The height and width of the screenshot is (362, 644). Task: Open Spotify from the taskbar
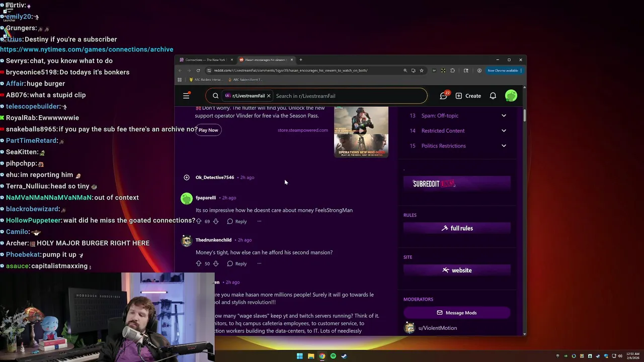[x=333, y=356]
